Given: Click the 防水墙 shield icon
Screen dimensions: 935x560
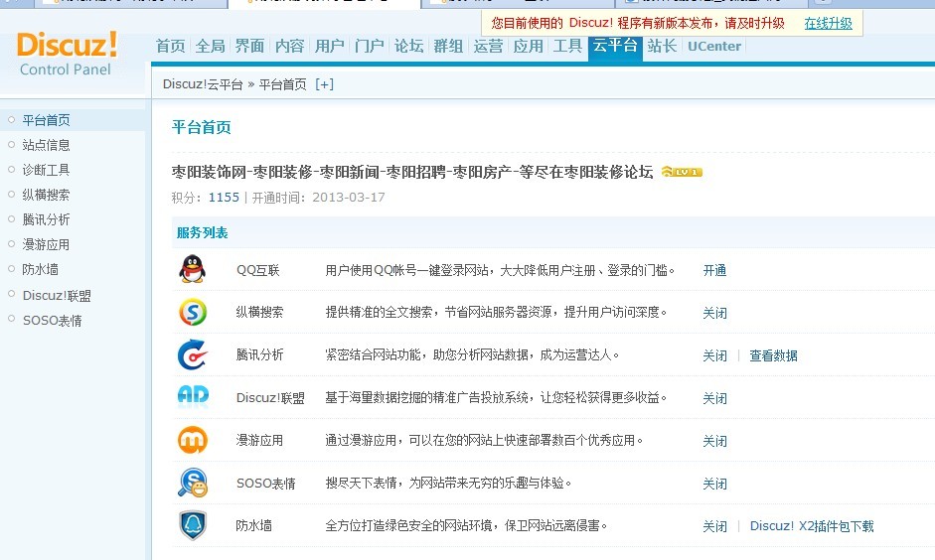Looking at the screenshot, I should 193,525.
